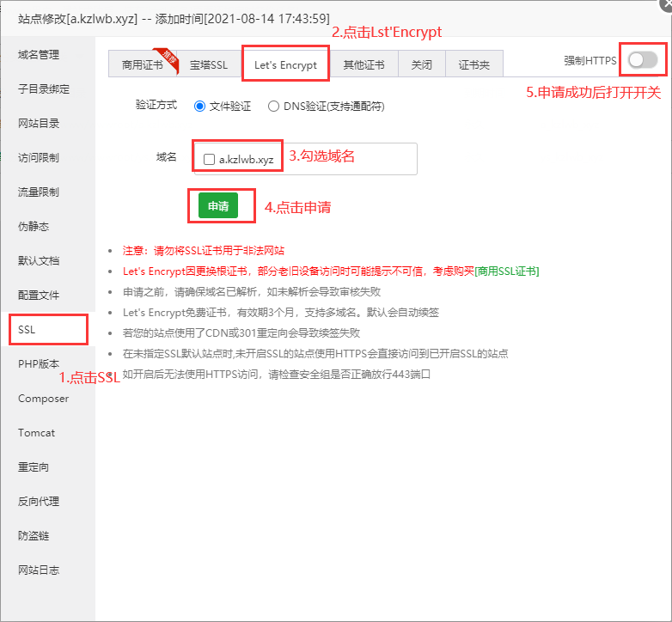Open the 反向代理 sidebar item
Image resolution: width=672 pixels, height=622 pixels.
tap(39, 501)
